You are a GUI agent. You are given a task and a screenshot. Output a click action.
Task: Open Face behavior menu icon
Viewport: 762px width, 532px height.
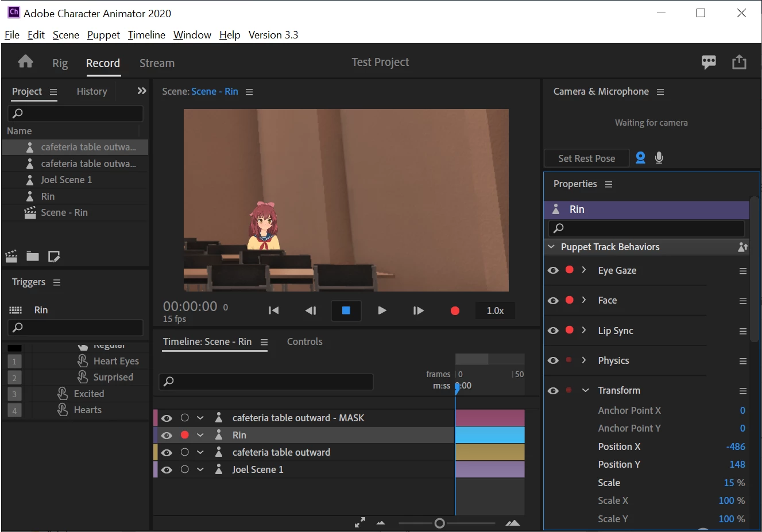click(x=743, y=301)
